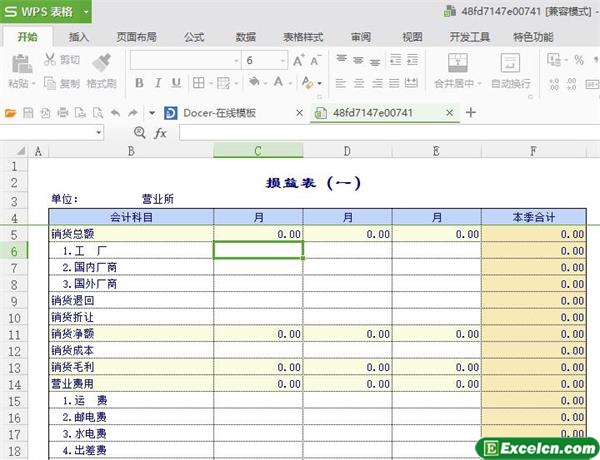Switch to the 页面布局 tab
Viewport: 600px width, 460px height.
point(136,37)
